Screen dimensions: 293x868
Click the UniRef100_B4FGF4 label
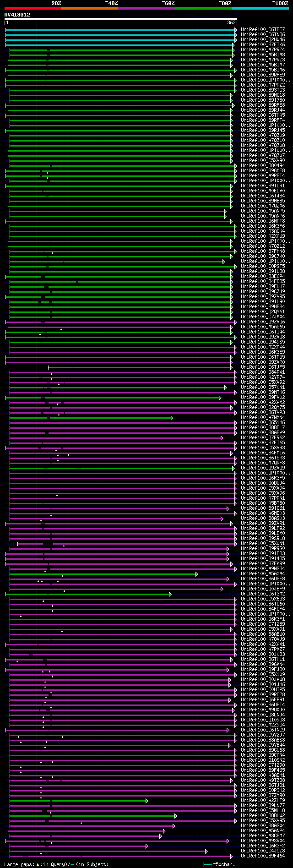(x=263, y=609)
